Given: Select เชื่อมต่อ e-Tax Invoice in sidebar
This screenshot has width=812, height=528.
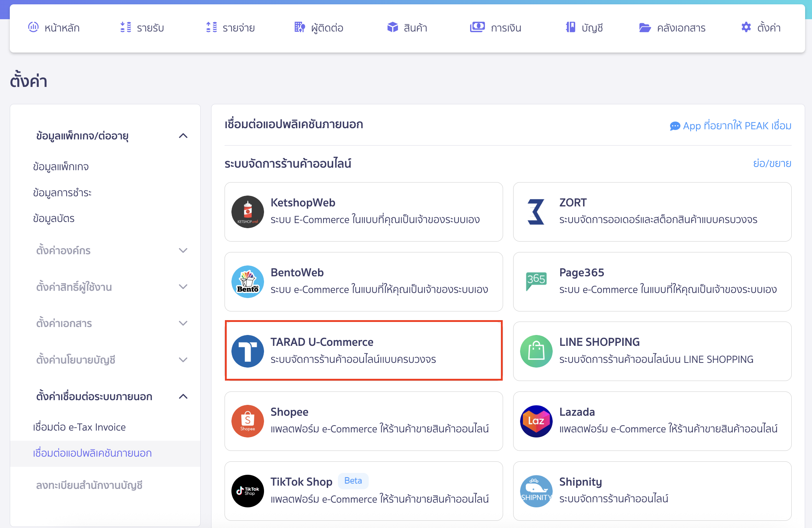Looking at the screenshot, I should point(78,427).
